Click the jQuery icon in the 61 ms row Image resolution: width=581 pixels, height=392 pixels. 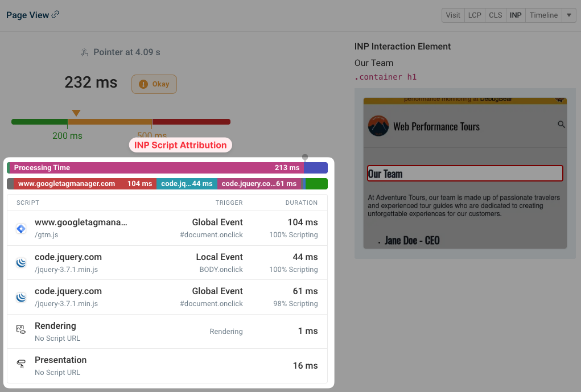point(21,297)
